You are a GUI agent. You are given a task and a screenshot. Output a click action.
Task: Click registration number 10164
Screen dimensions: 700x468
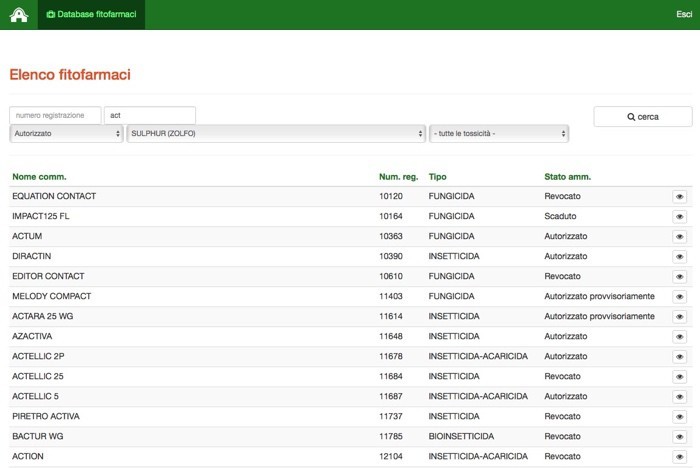tap(391, 216)
